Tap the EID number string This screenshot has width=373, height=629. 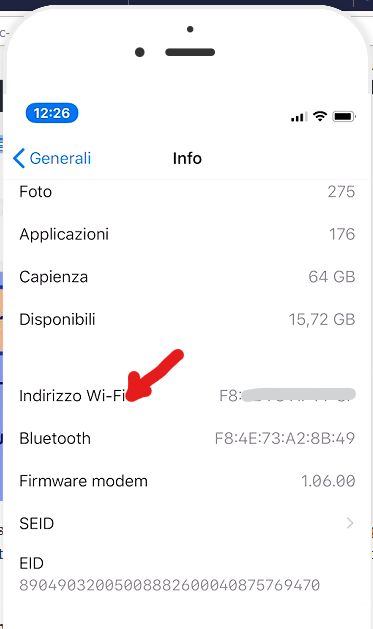[x=170, y=585]
